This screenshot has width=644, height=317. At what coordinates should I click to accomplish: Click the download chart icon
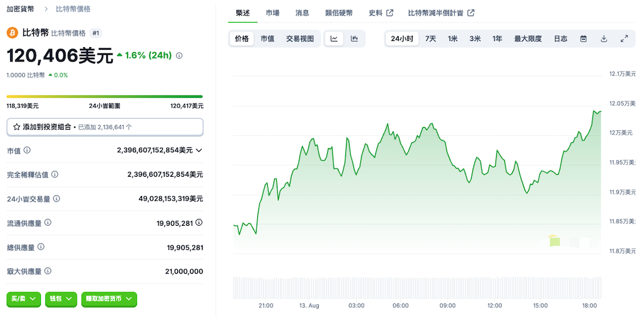(604, 38)
